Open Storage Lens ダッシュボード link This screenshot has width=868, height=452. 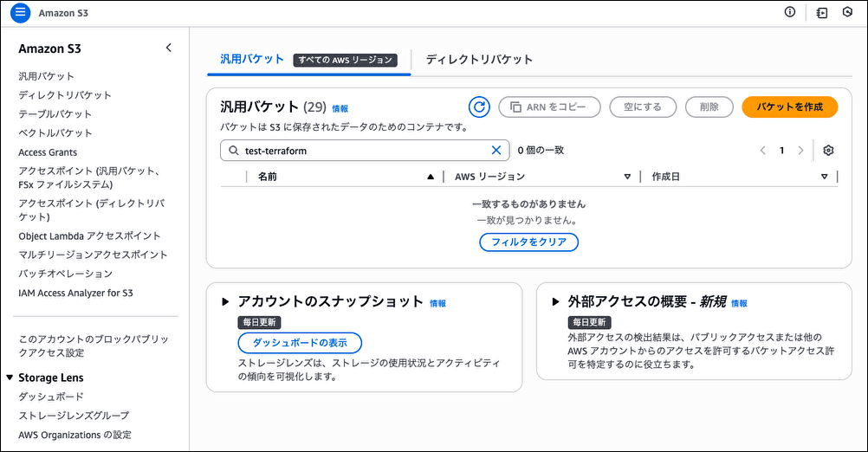click(51, 397)
